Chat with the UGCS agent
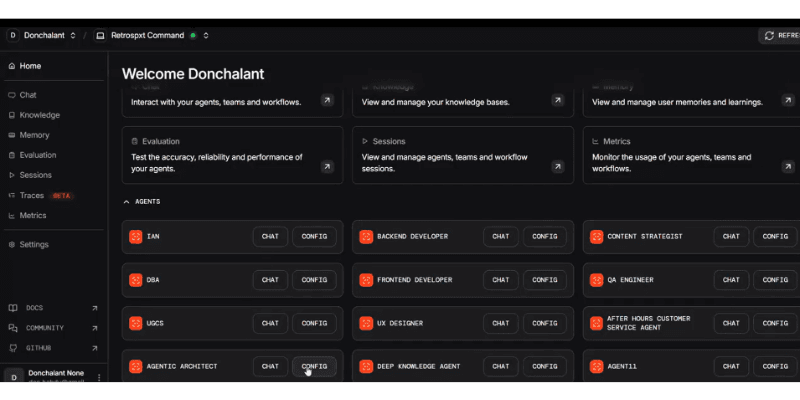Screen dimensions: 800x400 coord(270,323)
